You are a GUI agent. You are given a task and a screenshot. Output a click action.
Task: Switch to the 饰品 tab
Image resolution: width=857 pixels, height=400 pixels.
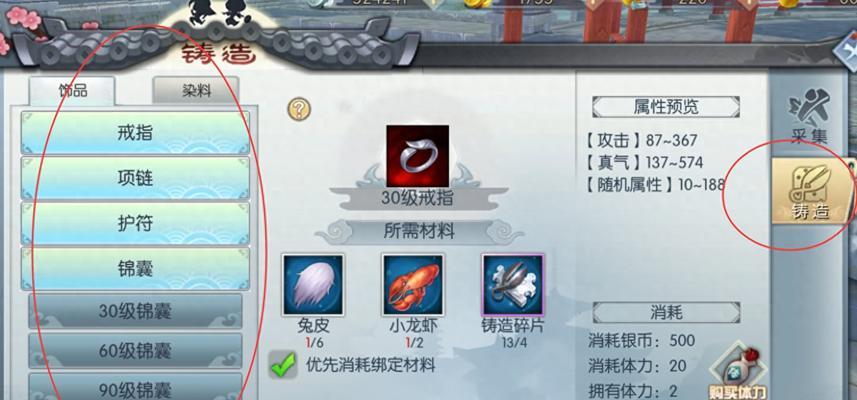point(72,91)
